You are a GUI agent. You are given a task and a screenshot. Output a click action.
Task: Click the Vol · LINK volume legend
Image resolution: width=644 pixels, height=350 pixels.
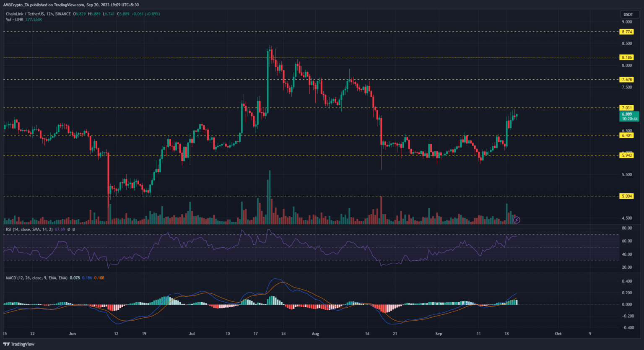click(x=24, y=19)
